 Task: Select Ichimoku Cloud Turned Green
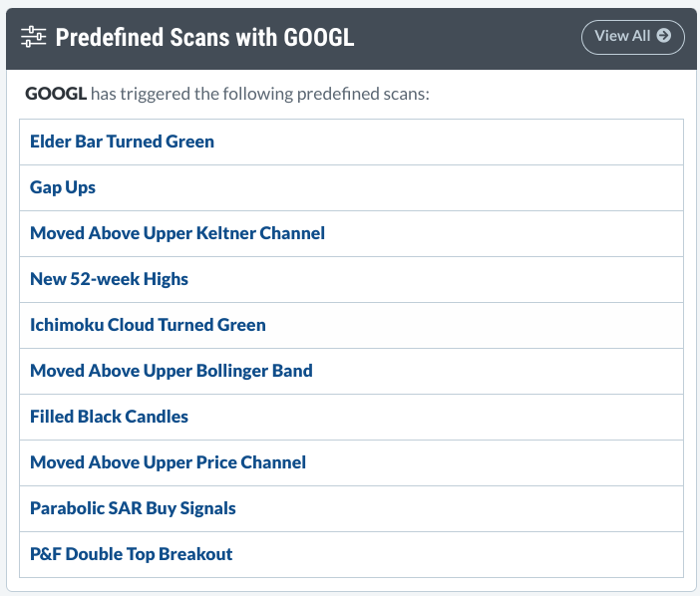[x=148, y=325]
